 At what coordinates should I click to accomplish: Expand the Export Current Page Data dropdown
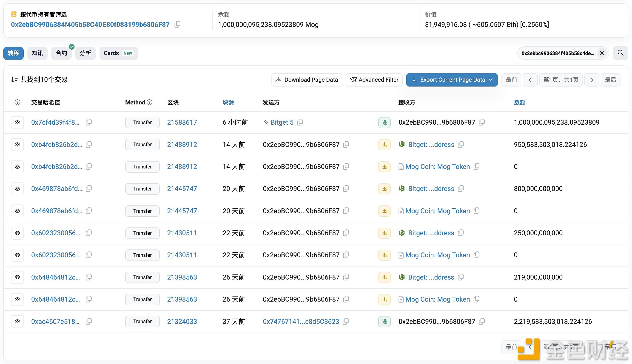pyautogui.click(x=452, y=80)
